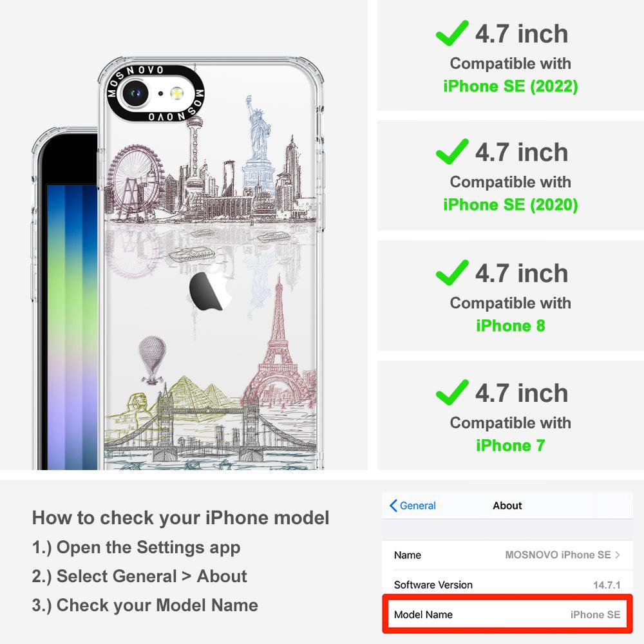Viewport: 644px width, 644px height.
Task: Go back to General settings
Action: 413,506
